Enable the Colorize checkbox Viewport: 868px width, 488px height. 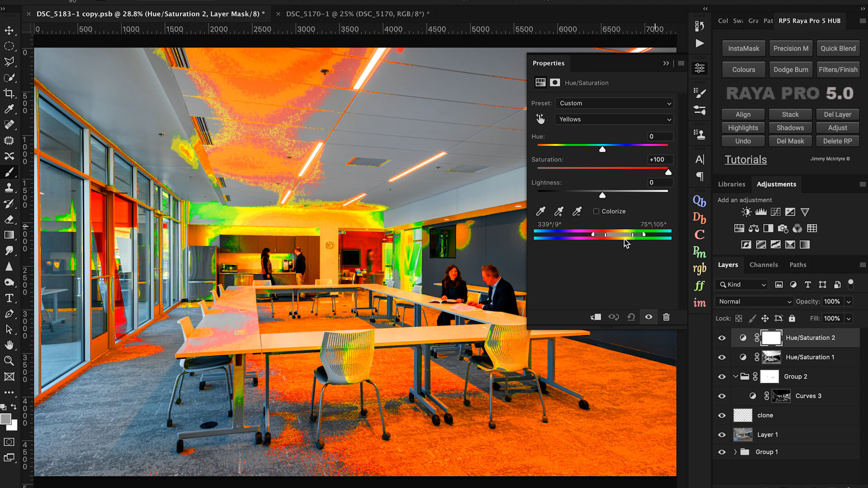[x=596, y=211]
